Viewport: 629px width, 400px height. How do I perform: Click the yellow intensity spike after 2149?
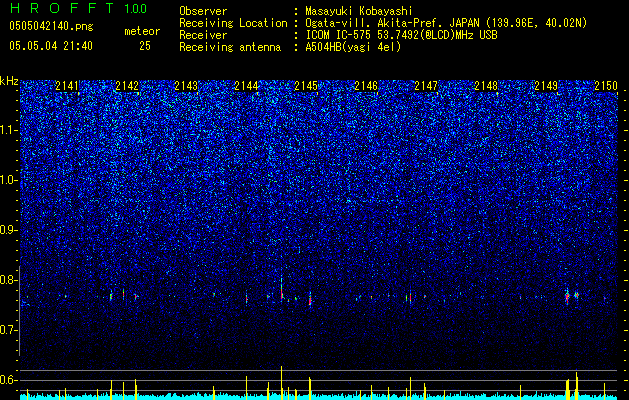(576, 386)
